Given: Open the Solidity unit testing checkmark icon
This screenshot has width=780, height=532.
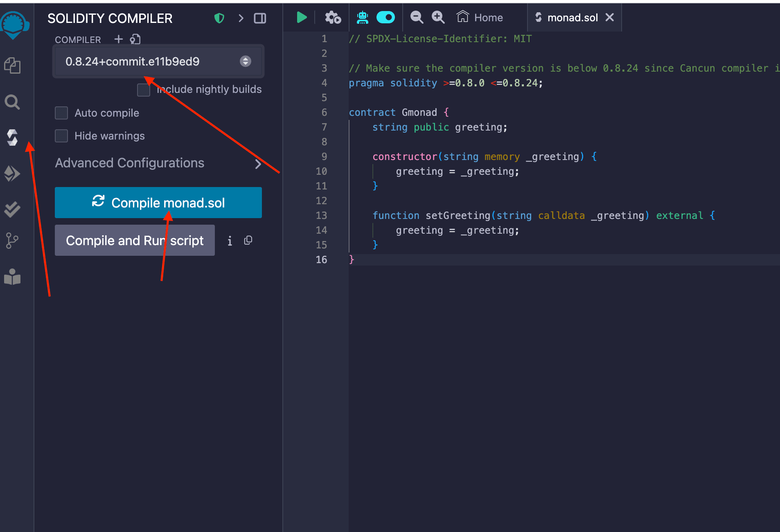Looking at the screenshot, I should tap(12, 209).
